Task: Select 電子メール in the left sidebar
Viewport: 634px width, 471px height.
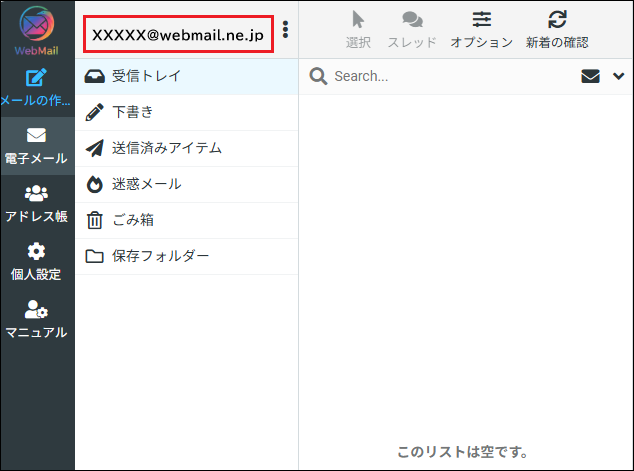Action: pos(37,146)
